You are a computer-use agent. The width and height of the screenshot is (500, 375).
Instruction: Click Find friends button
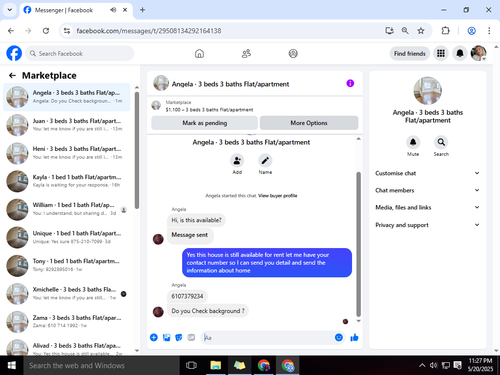click(x=410, y=53)
